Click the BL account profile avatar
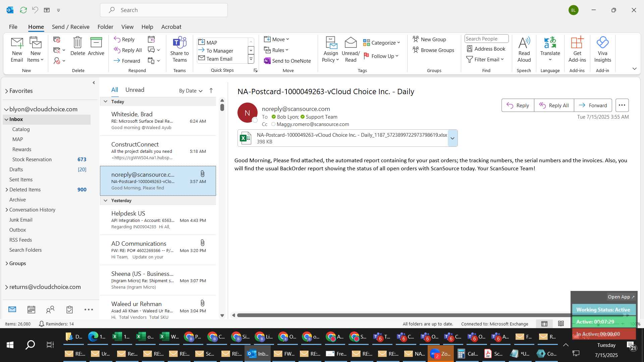 point(573,10)
